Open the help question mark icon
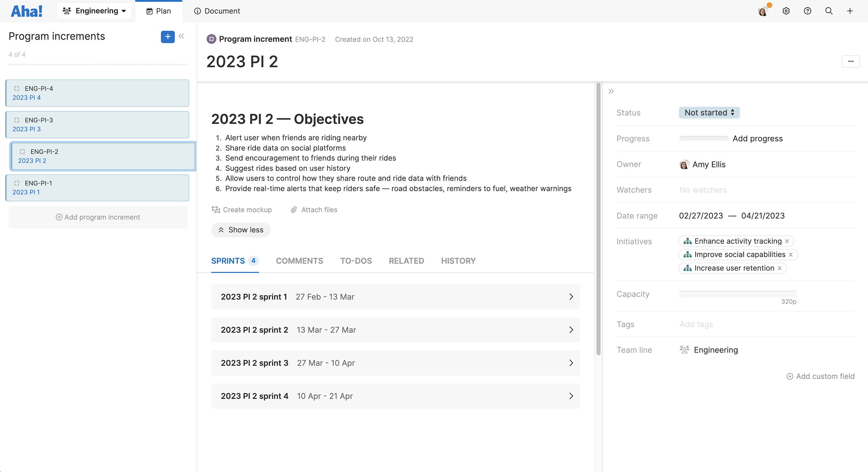Screen dimensions: 868x472 [x=807, y=11]
